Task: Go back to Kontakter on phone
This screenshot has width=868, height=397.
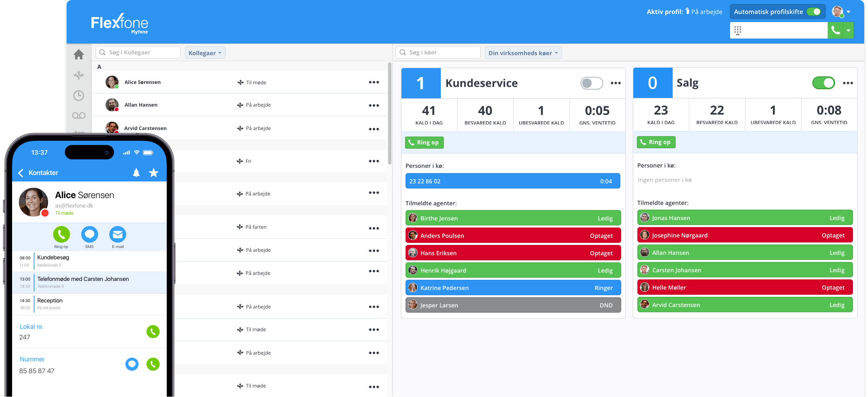Action: 38,173
